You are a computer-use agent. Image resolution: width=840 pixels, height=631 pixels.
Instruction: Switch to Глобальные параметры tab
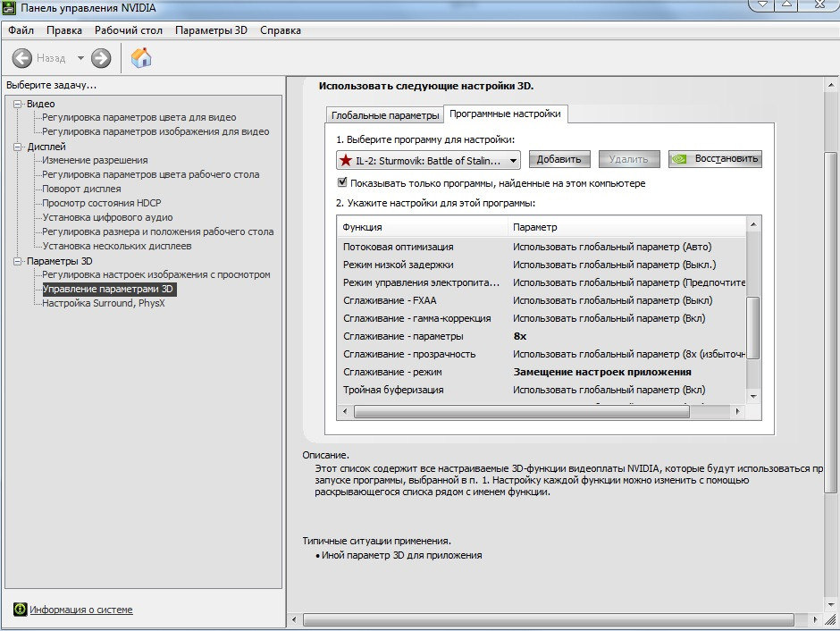384,115
